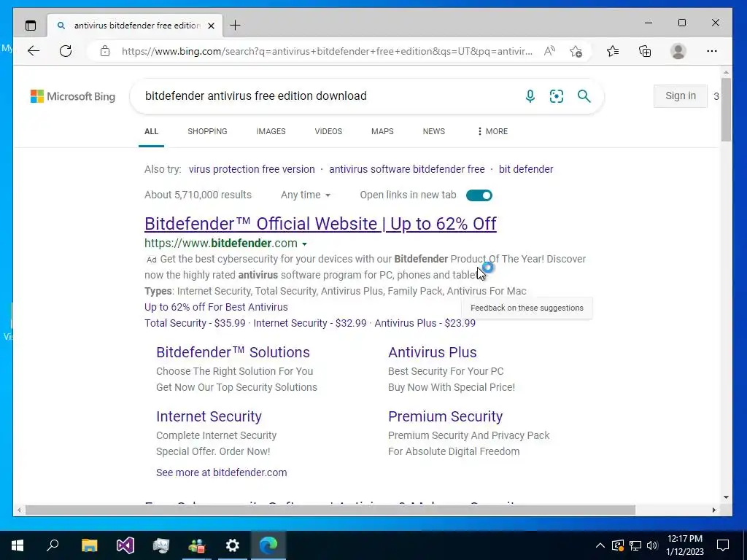
Task: Open Antivirus Plus sitelink heading
Action: click(433, 352)
